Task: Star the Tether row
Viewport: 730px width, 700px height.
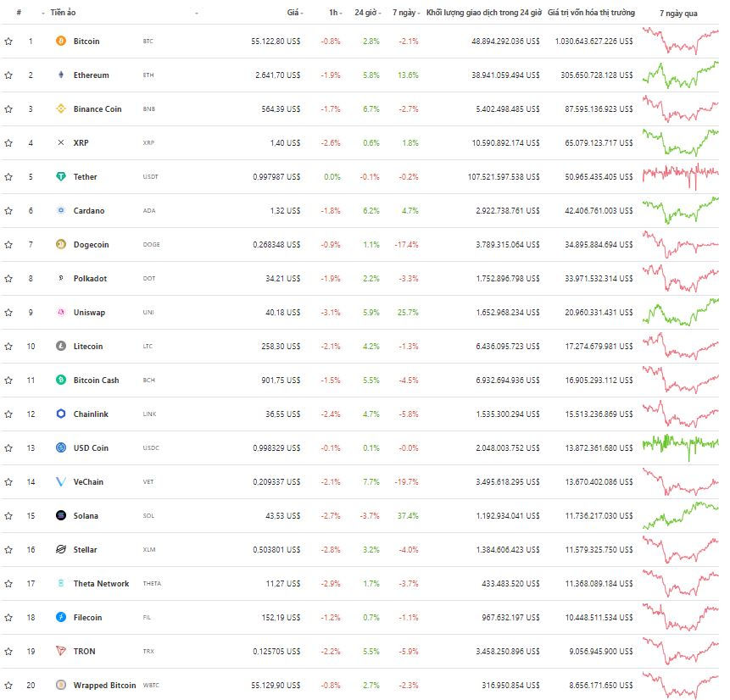Action: [x=8, y=177]
